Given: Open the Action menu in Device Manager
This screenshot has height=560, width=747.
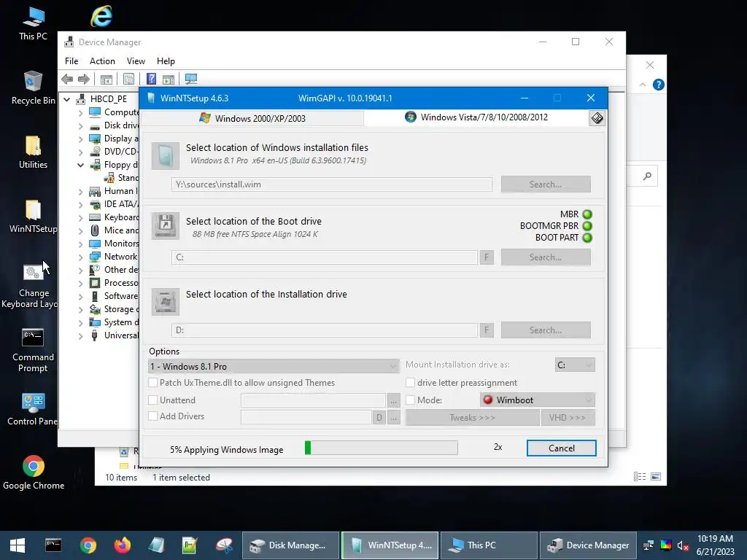Looking at the screenshot, I should (102, 61).
